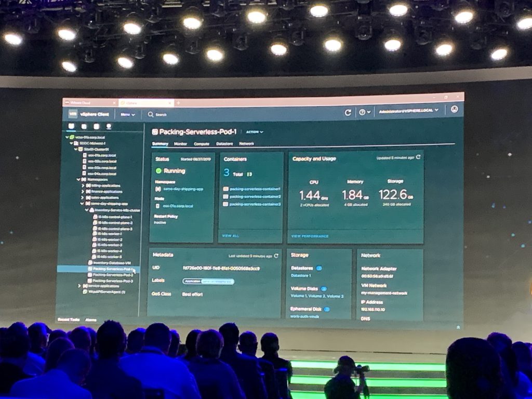Select Packing-Serverless-Pod-2 in the tree
The height and width of the screenshot is (399, 532).
[x=111, y=275]
